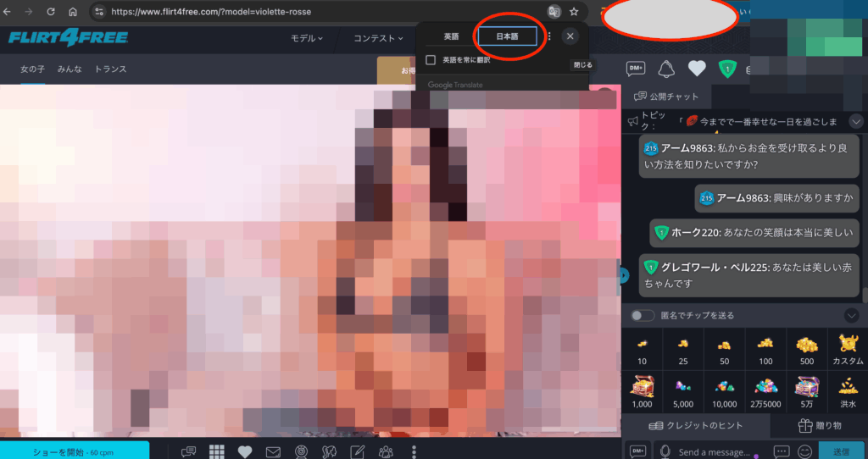
Task: Click ホーク220 chat message
Action: point(754,232)
